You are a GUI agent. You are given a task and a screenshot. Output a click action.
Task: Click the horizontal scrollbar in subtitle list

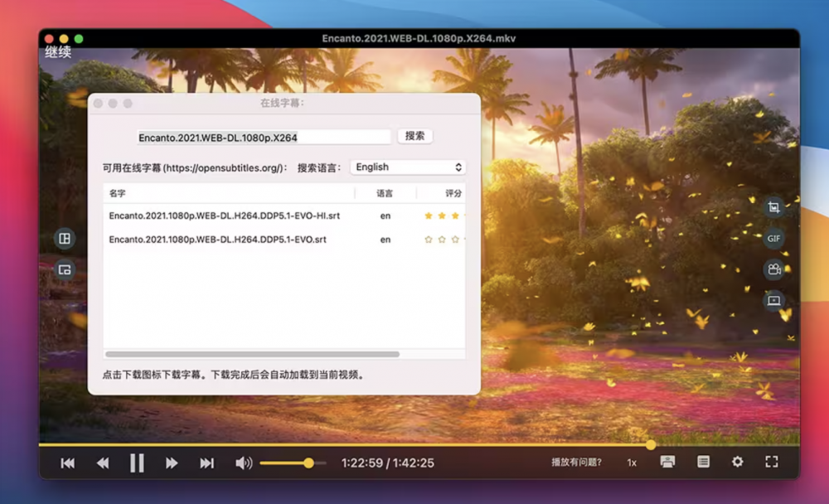click(x=252, y=354)
